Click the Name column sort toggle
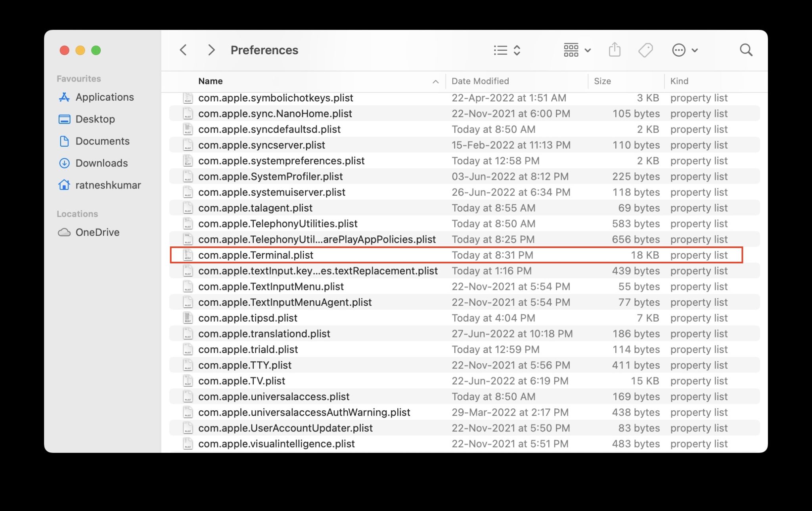The image size is (812, 511). (x=435, y=81)
